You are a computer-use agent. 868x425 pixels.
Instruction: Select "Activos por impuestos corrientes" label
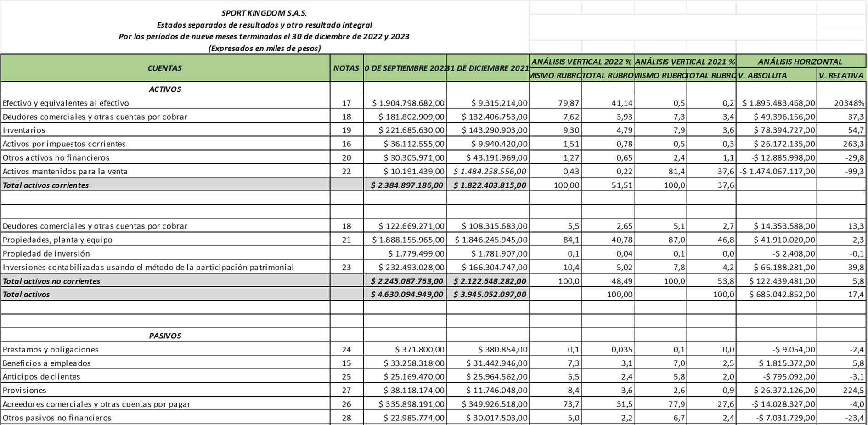(64, 144)
